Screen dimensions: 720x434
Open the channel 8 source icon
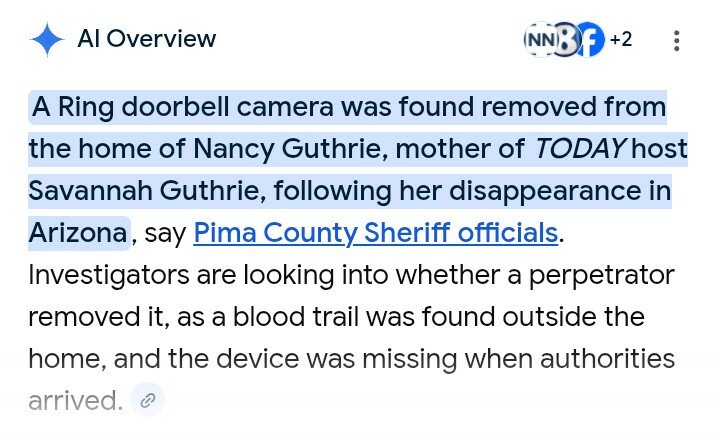tap(566, 40)
